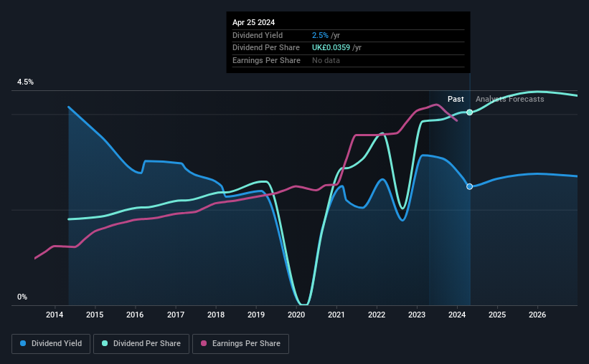Click the 2026 x-axis label

click(x=537, y=315)
